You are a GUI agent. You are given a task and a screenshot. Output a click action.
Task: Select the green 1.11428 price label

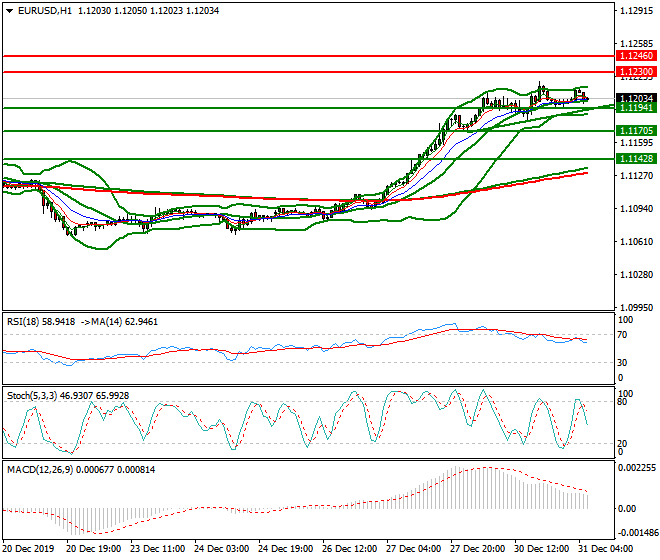pyautogui.click(x=636, y=159)
